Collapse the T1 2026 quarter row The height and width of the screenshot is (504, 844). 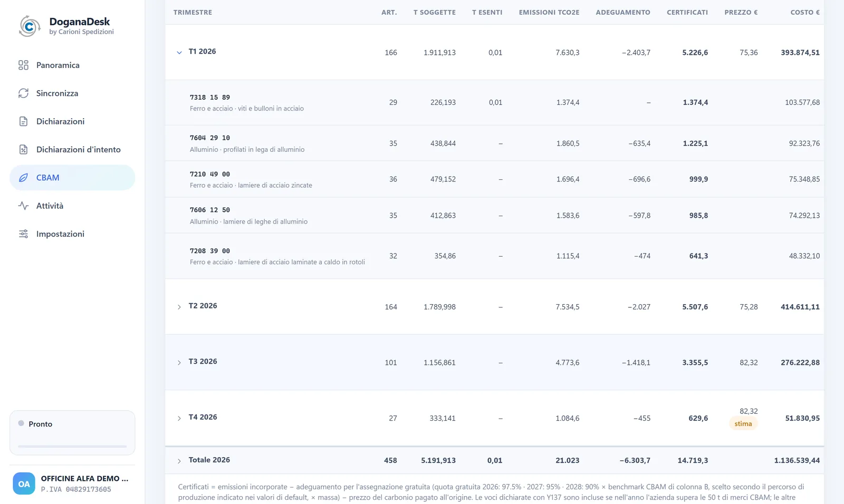pos(179,52)
